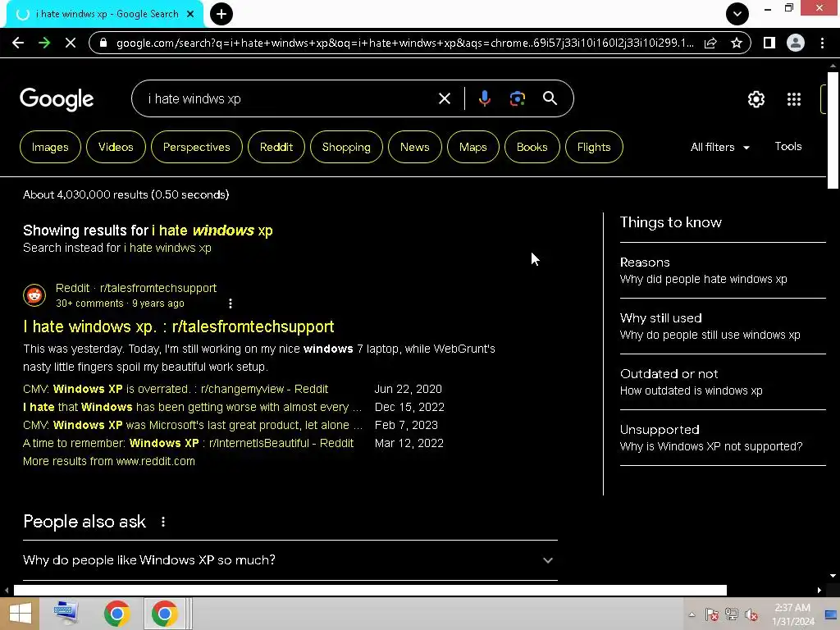Click More results from www.reddit.com

(109, 461)
